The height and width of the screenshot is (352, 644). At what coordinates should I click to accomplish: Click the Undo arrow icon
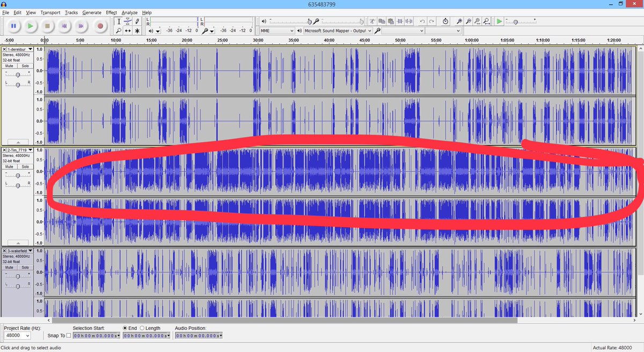tap(422, 21)
